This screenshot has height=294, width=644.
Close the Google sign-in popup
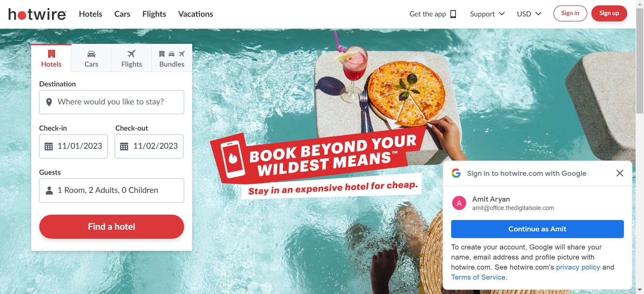tap(620, 173)
